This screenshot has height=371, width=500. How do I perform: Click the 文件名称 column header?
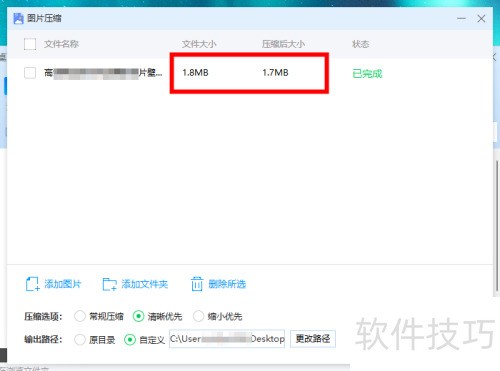click(61, 44)
